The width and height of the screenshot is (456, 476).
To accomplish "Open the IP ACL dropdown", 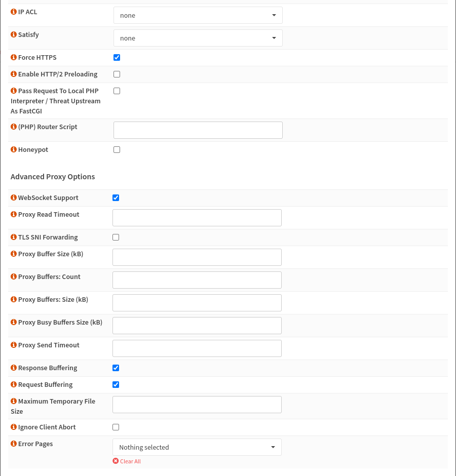I will pos(198,15).
